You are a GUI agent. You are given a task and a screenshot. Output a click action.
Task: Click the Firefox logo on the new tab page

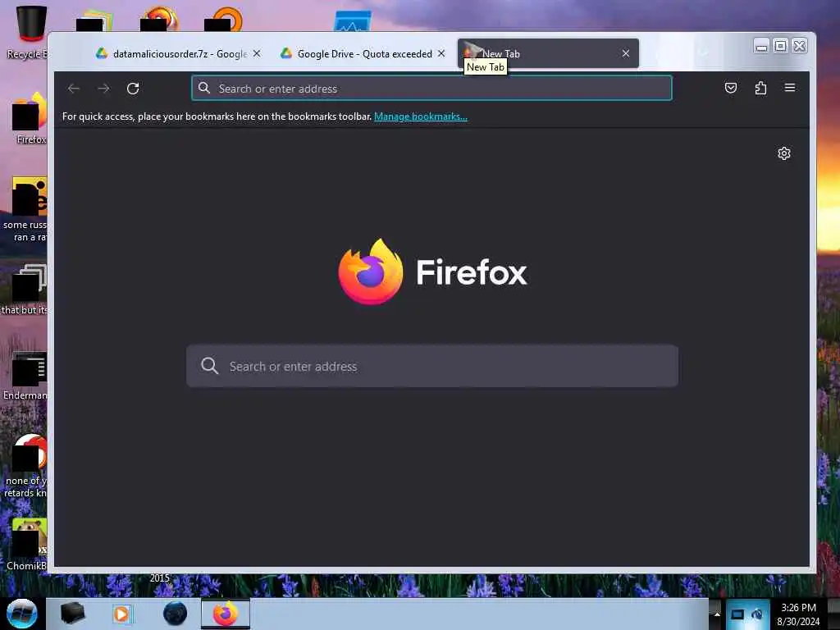coord(371,272)
